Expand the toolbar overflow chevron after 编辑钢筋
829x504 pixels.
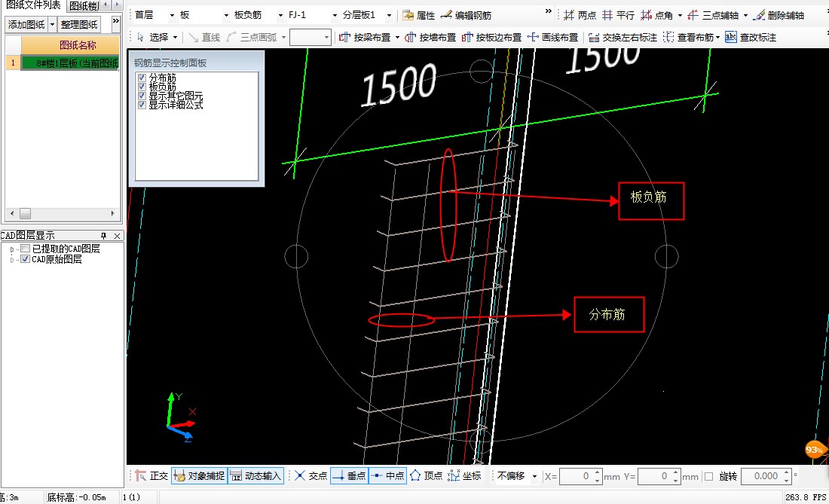tap(548, 11)
